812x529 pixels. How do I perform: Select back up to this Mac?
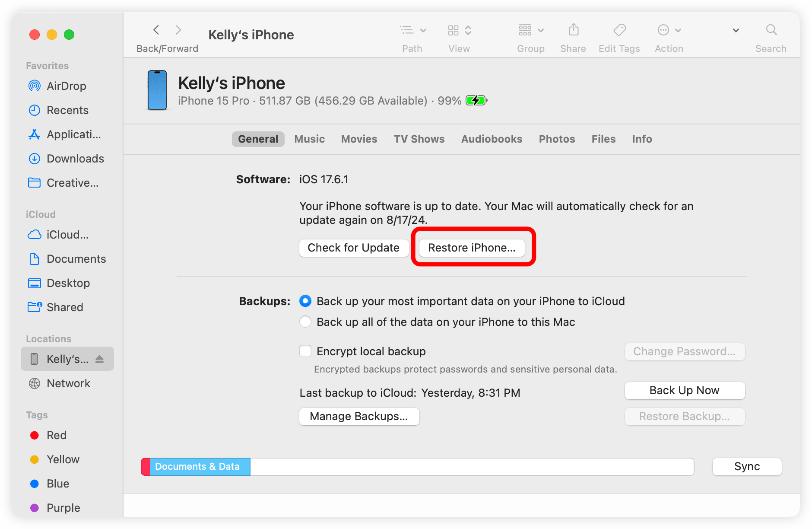pos(305,322)
